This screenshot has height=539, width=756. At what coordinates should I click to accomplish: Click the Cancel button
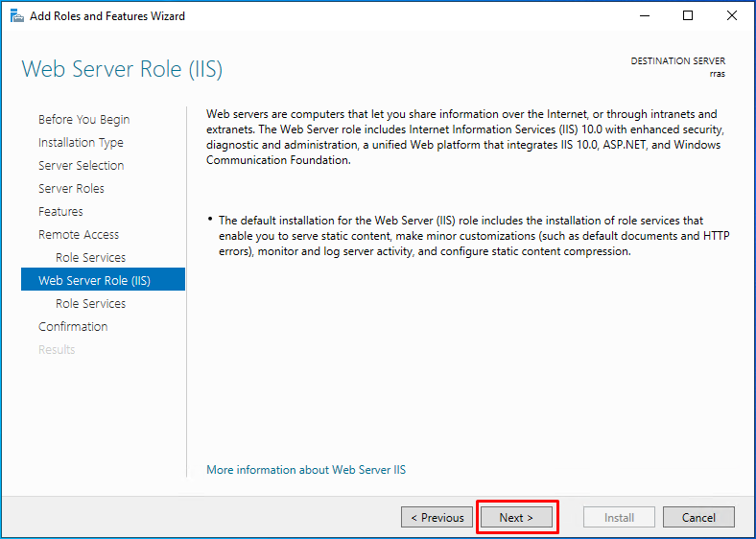pyautogui.click(x=698, y=517)
